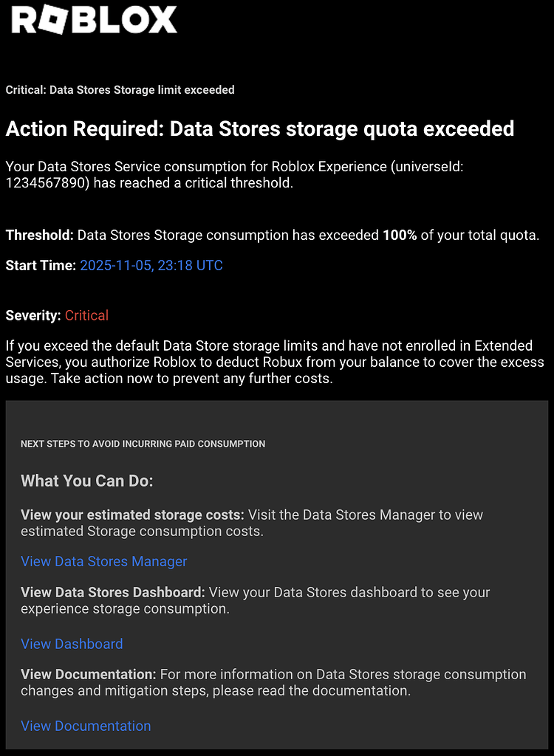This screenshot has width=554, height=756.
Task: Click the small Critical subject line text
Action: pos(120,90)
